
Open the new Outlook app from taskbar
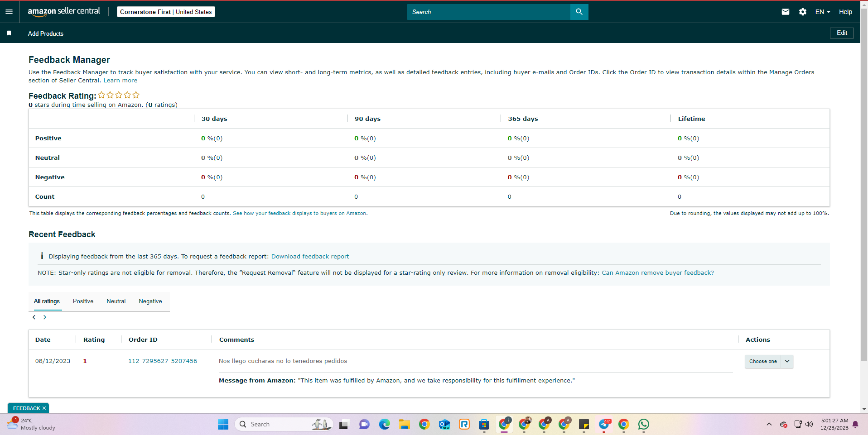[444, 424]
